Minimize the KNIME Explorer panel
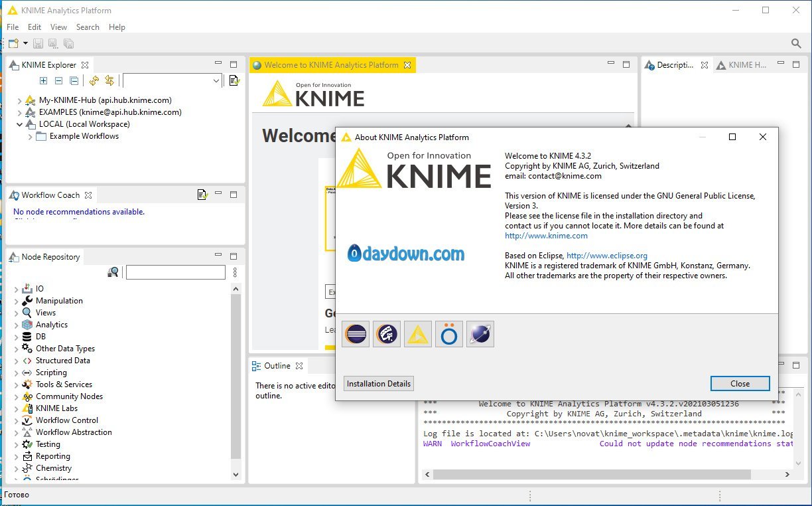The width and height of the screenshot is (812, 506). [x=218, y=64]
